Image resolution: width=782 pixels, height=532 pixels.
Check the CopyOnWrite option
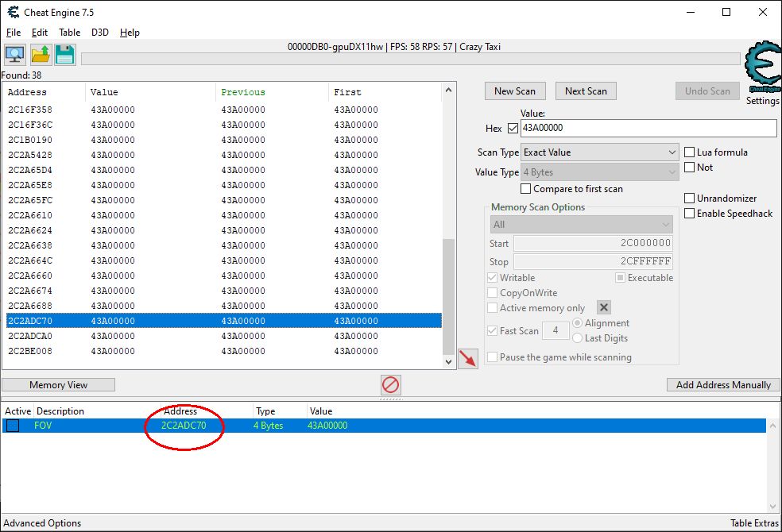click(492, 293)
